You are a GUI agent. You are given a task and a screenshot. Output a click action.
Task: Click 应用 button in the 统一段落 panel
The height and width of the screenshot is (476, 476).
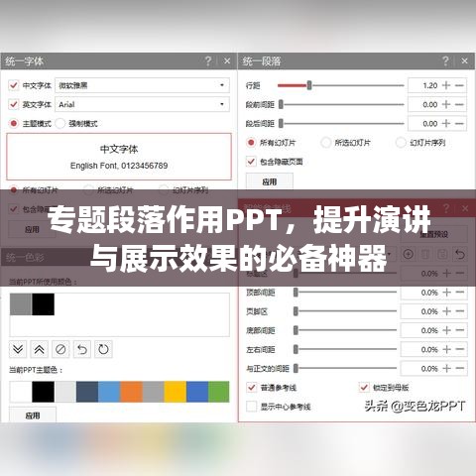[x=270, y=181]
